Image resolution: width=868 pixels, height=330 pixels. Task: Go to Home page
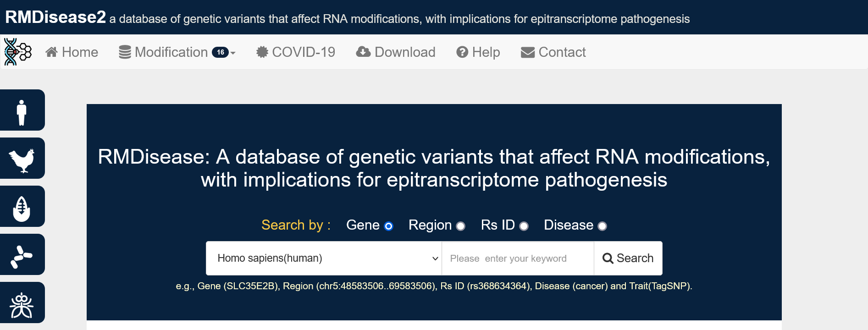click(72, 52)
